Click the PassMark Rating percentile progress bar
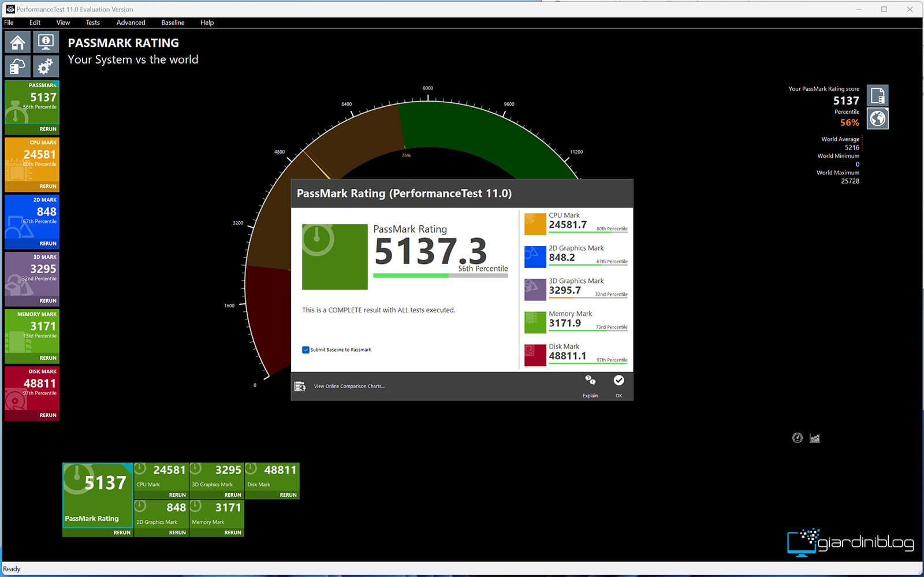Screen dimensions: 924x577 click(441, 276)
